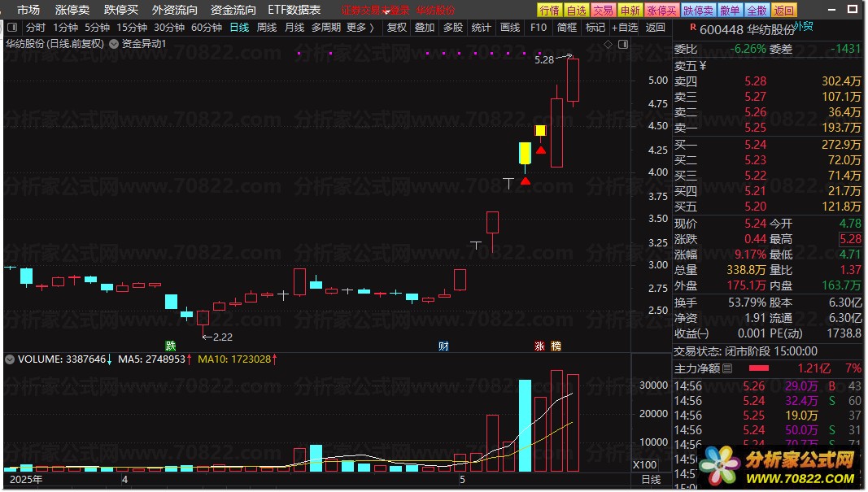Click the 主力净额 detail icon
The image size is (868, 492).
click(727, 368)
